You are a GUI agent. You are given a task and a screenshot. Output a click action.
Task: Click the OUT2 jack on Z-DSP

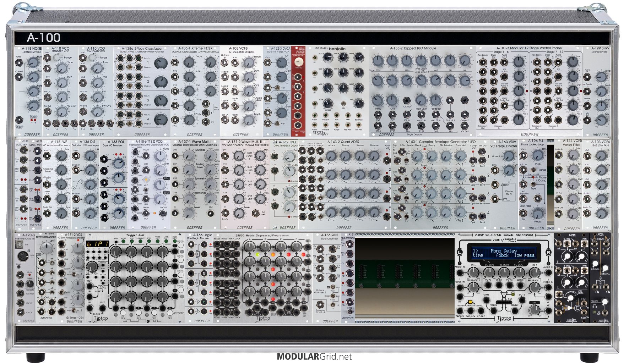pos(521,300)
